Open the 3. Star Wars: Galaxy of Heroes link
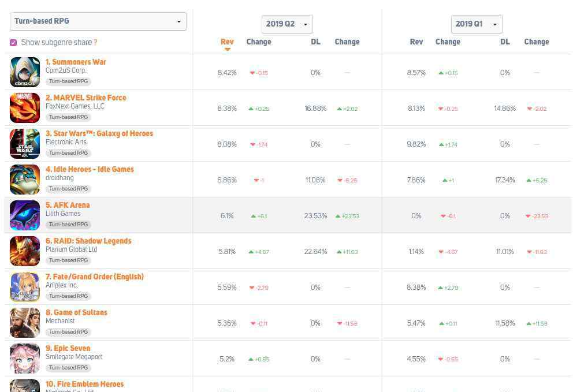This screenshot has height=392, width=573. 99,134
